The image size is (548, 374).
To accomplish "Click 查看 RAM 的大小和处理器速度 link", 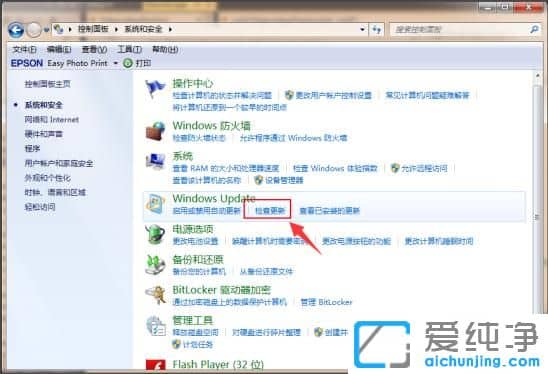I will tap(226, 168).
